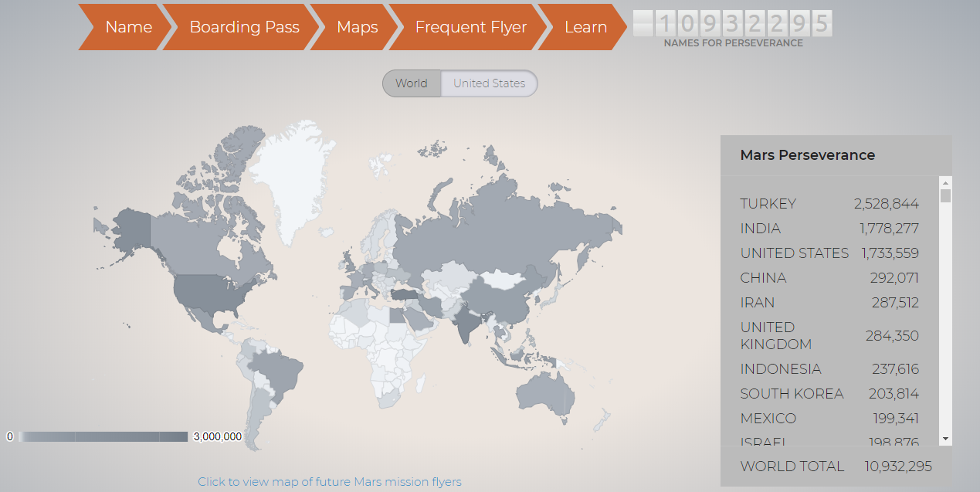
Task: Click Australia on the world map
Action: click(547, 394)
